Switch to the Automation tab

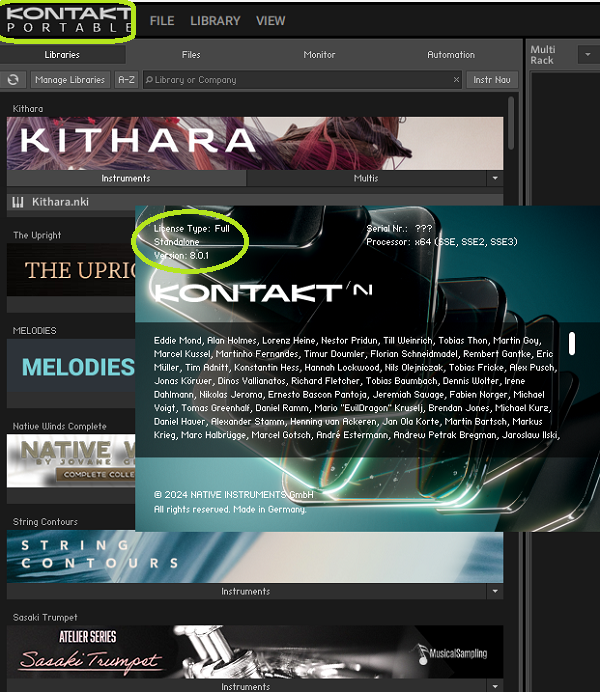click(451, 55)
